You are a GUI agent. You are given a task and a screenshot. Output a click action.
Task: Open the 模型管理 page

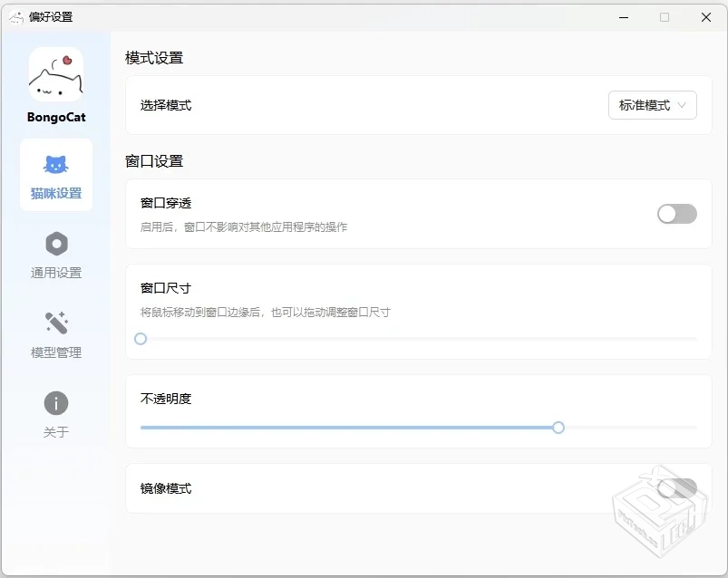pos(57,335)
